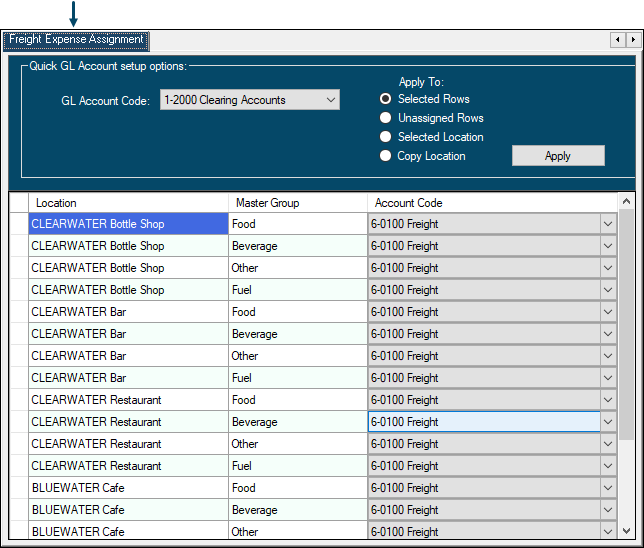644x548 pixels.
Task: Click the grid scrollbar up arrow
Action: pos(626,202)
